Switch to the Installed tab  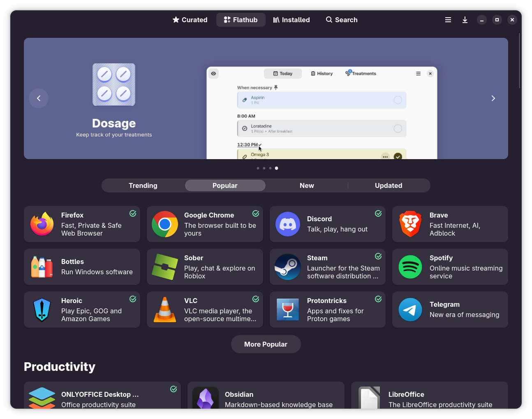(x=291, y=19)
